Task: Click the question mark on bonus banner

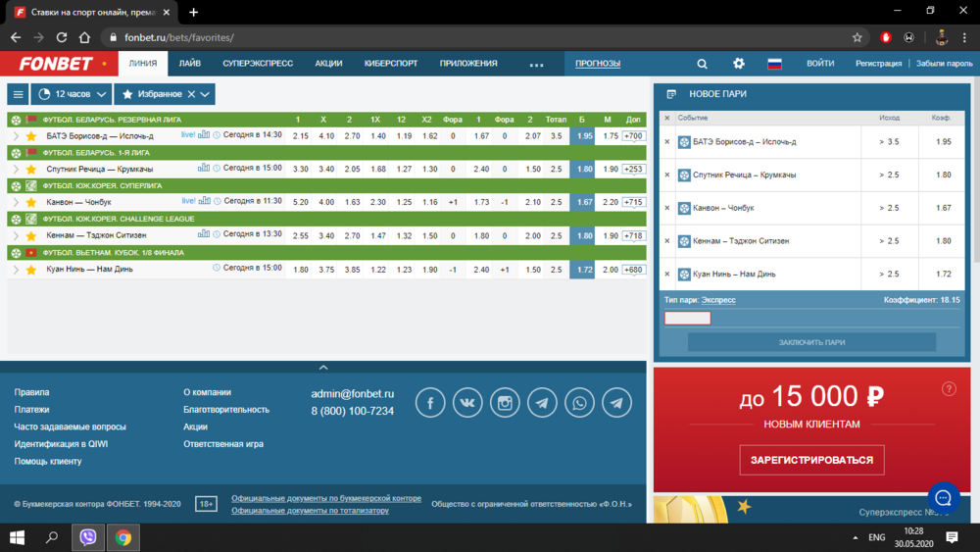Action: click(x=949, y=389)
